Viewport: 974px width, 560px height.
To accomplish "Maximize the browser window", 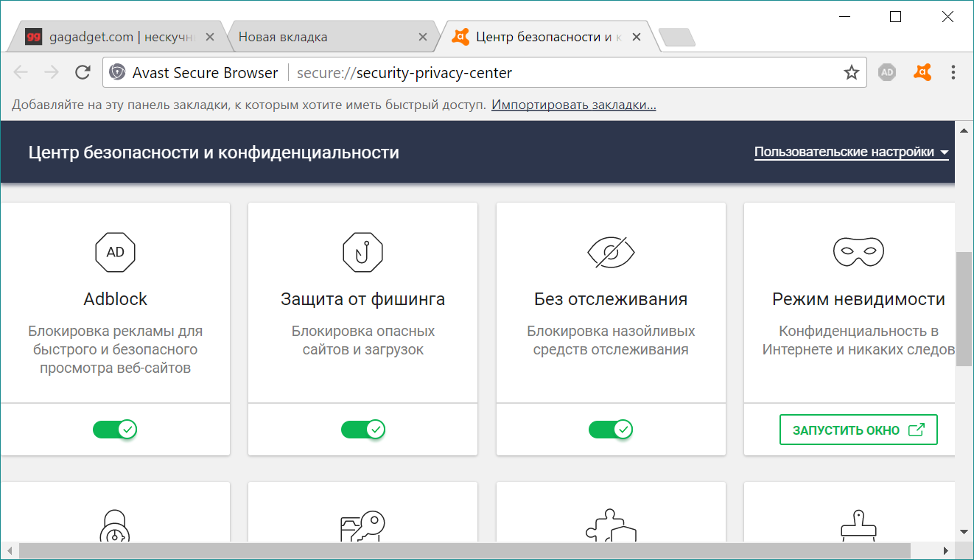I will click(895, 17).
